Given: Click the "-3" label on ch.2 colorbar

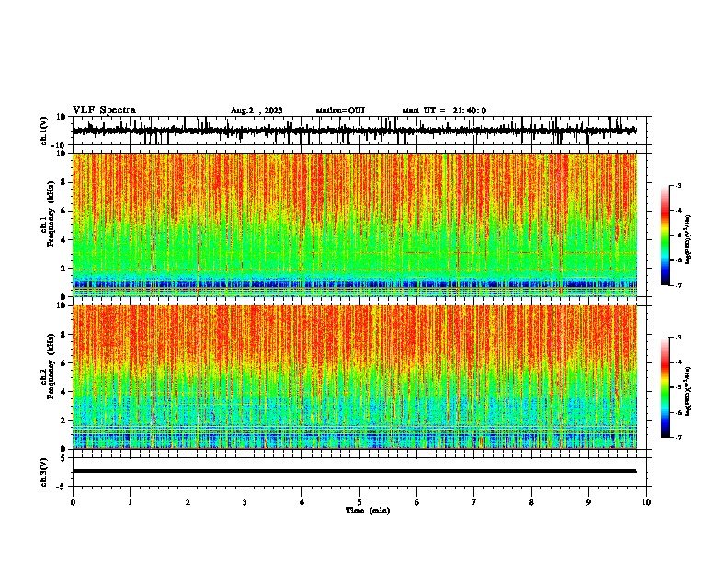Looking at the screenshot, I should click(x=677, y=338).
